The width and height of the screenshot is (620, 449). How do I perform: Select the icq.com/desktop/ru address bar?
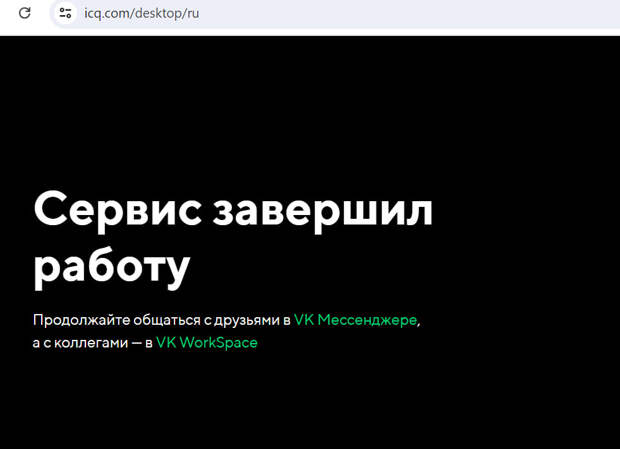[335, 13]
